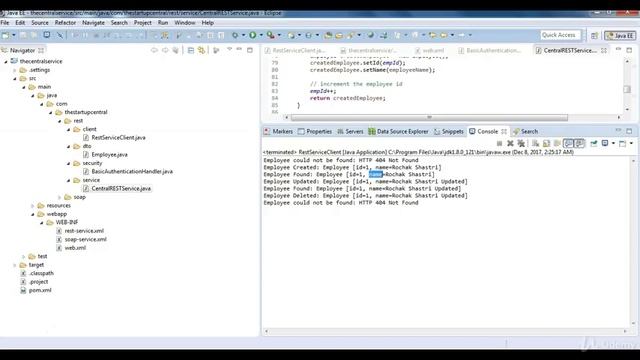Open the Open Console dropdown arrow
This screenshot has height=360, width=640.
(x=631, y=143)
